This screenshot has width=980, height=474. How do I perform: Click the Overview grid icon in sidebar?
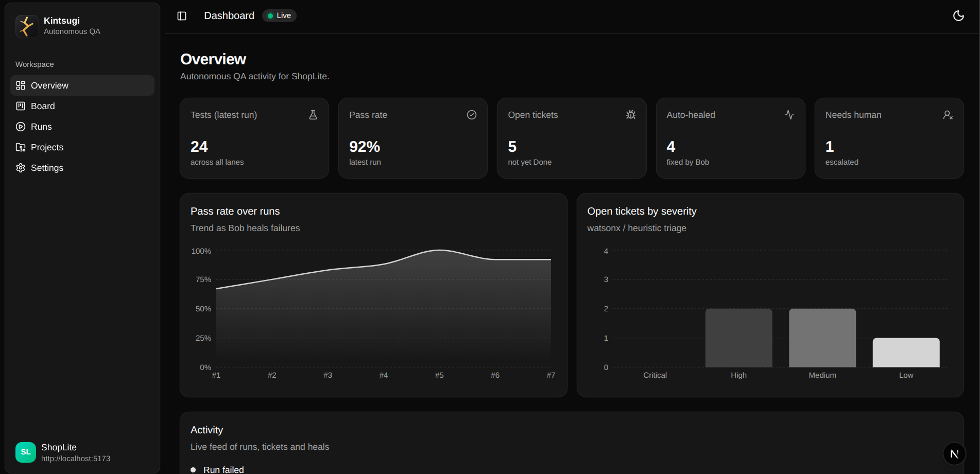point(21,85)
